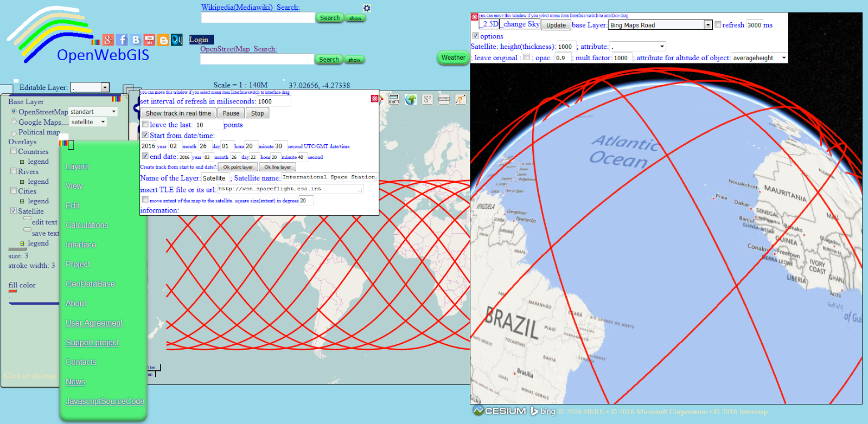Select the S² area measurement tool
The width and height of the screenshot is (868, 424).
click(427, 99)
